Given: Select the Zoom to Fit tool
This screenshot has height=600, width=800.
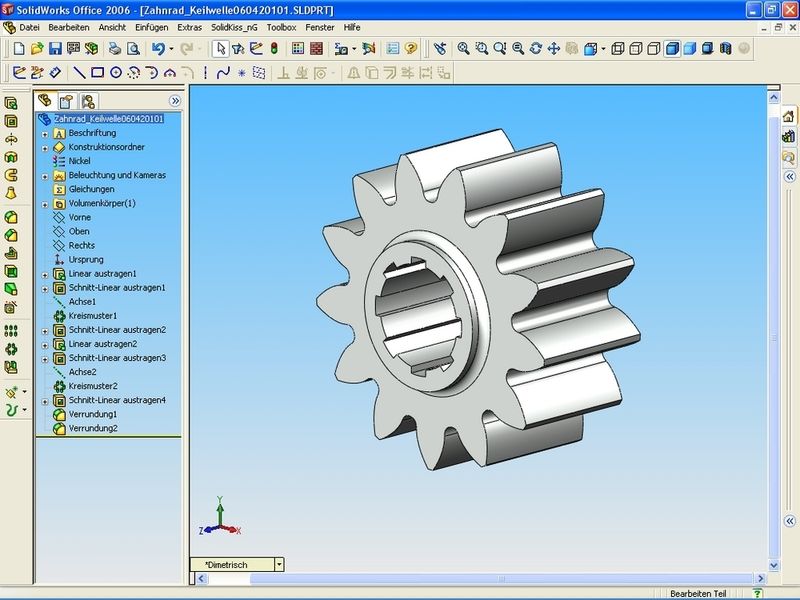Looking at the screenshot, I should pyautogui.click(x=463, y=48).
